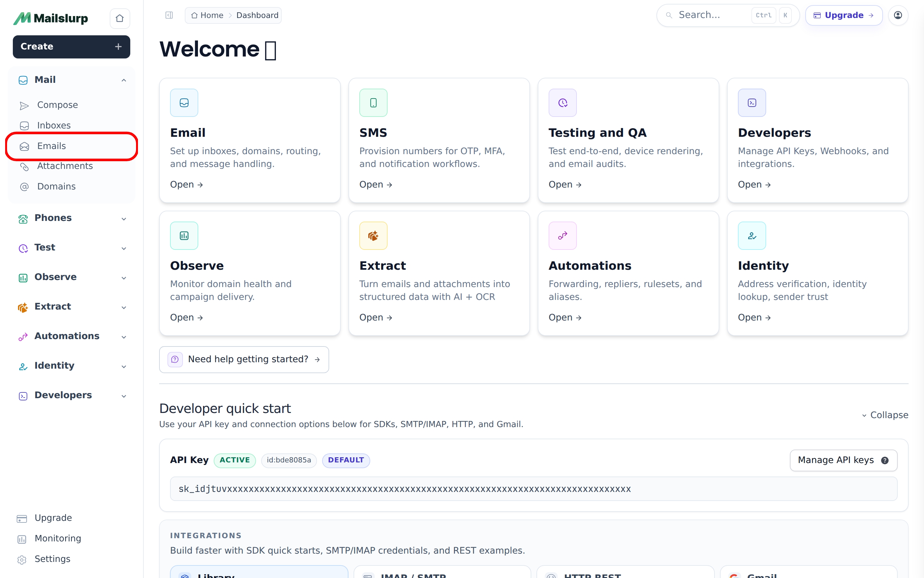
Task: Click Open link on the Extract card
Action: coord(376,318)
